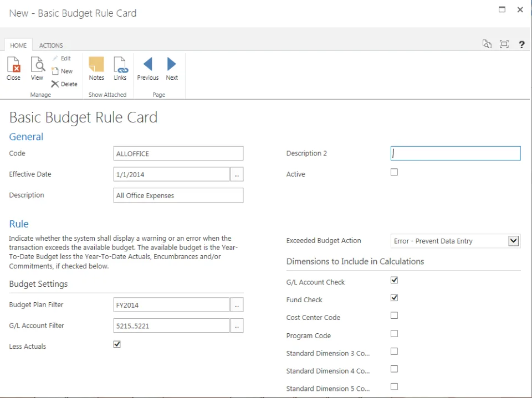The width and height of the screenshot is (532, 398).
Task: Click the Budget Settings heading
Action: coord(38,284)
